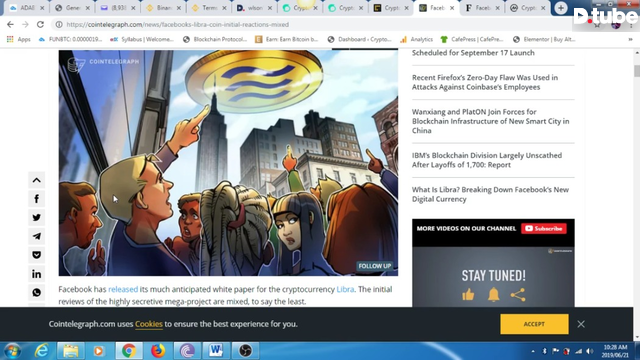
Task: Open Syllabus Welcome bookmark
Action: click(x=142, y=40)
